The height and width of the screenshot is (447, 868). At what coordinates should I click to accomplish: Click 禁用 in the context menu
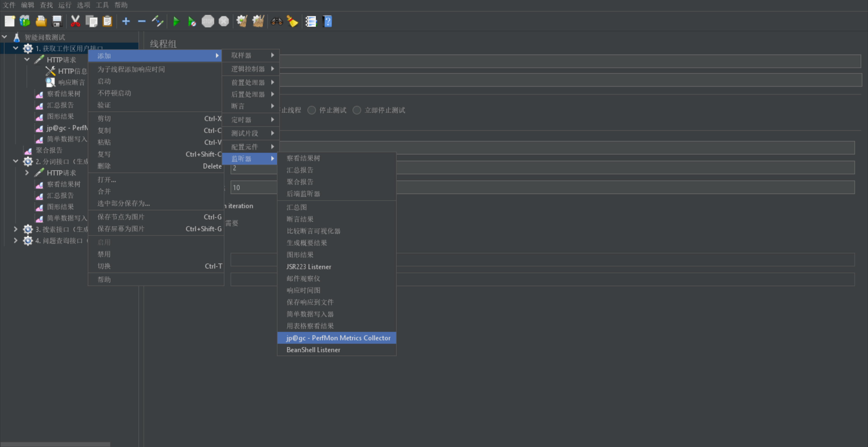(x=156, y=254)
